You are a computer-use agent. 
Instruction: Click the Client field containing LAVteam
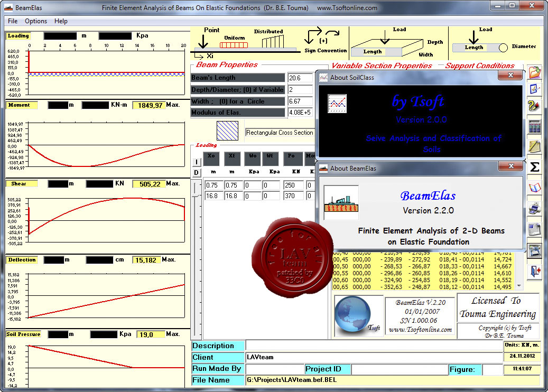pyautogui.click(x=374, y=358)
